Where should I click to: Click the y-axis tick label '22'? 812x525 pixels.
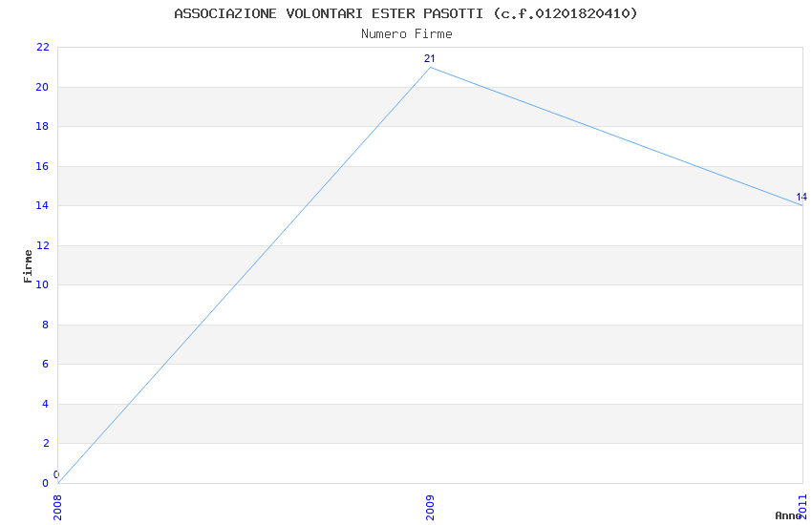pyautogui.click(x=42, y=47)
